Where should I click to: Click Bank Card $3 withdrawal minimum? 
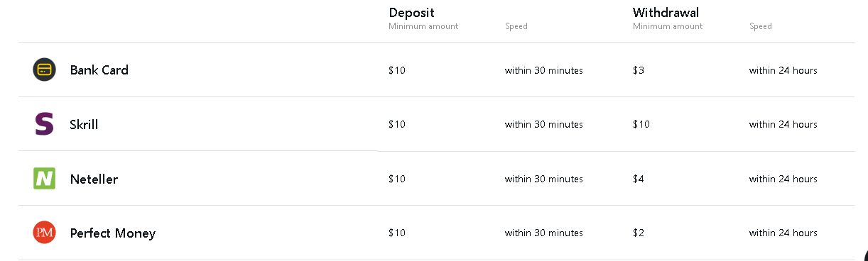(639, 70)
